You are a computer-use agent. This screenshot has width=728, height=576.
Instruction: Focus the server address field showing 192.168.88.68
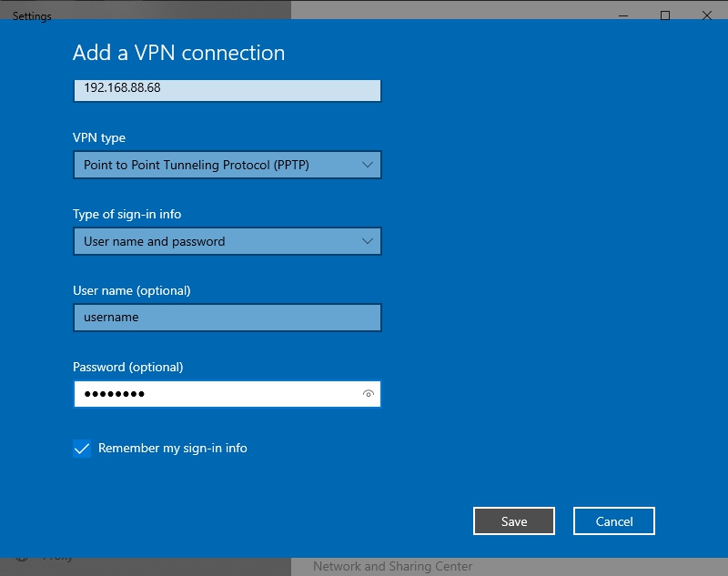coord(226,90)
